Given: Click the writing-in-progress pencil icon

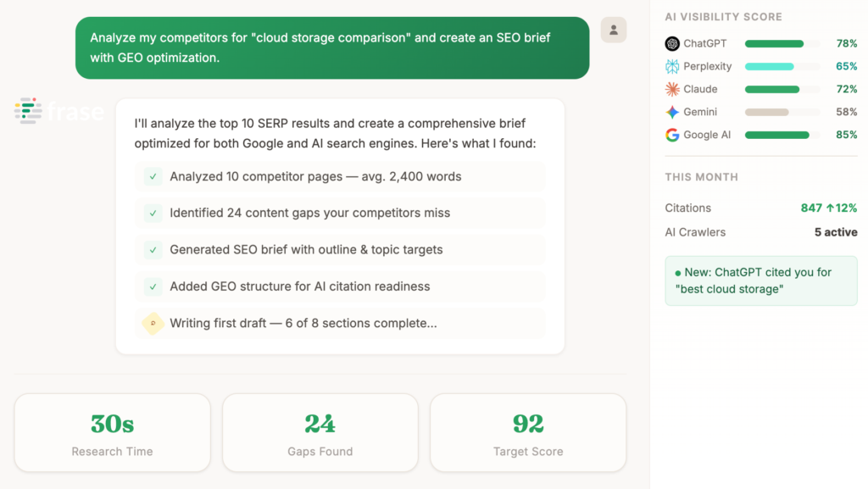Looking at the screenshot, I should [153, 323].
